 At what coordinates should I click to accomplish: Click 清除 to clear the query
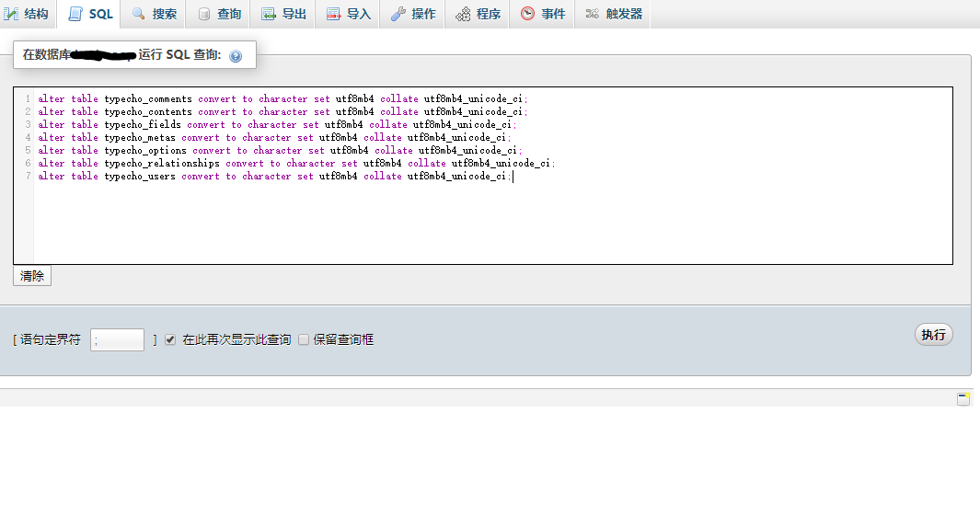pyautogui.click(x=32, y=276)
